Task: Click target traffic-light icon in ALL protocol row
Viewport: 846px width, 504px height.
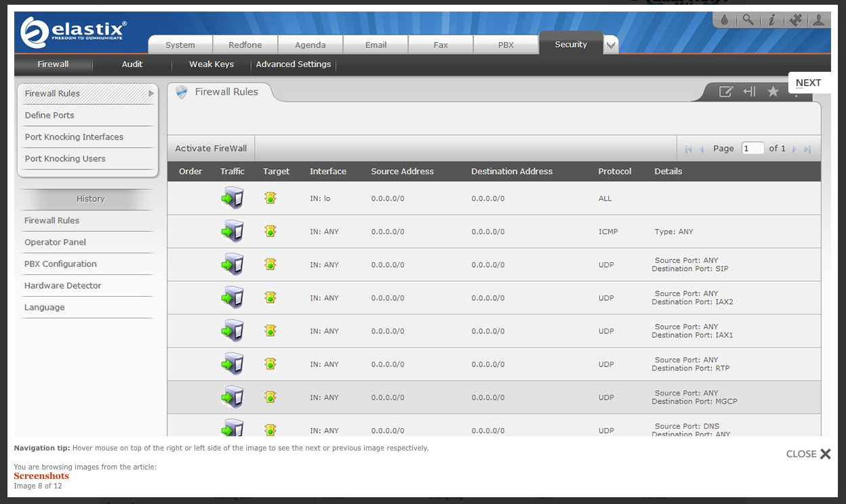Action: (270, 198)
